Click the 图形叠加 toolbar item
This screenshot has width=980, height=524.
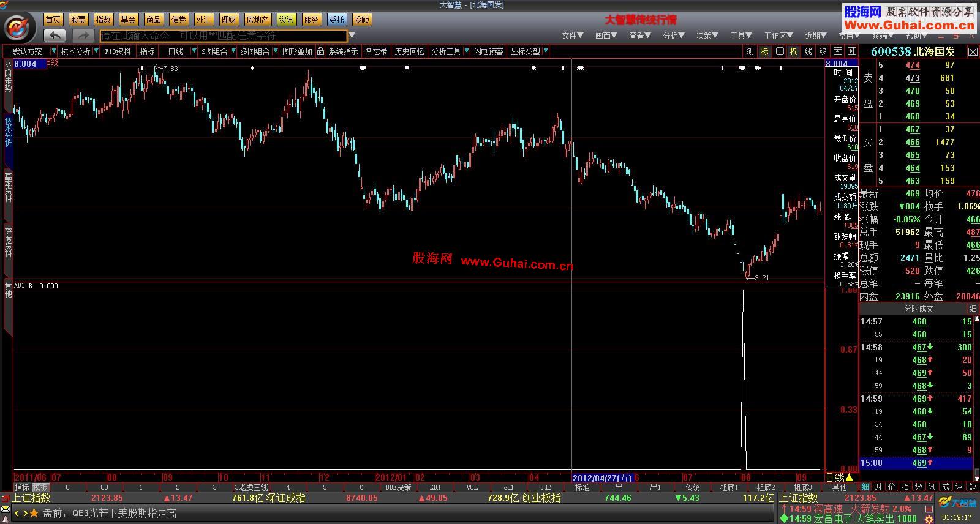(298, 51)
